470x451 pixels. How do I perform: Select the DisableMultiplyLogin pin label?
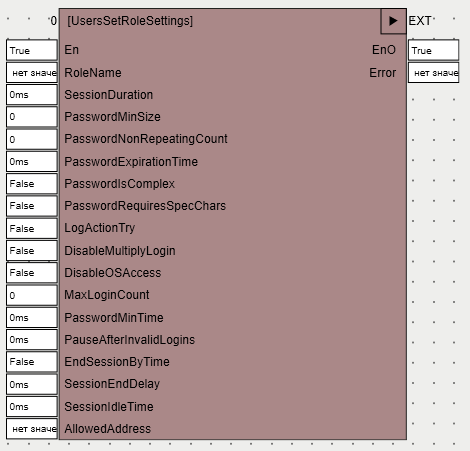pyautogui.click(x=120, y=251)
